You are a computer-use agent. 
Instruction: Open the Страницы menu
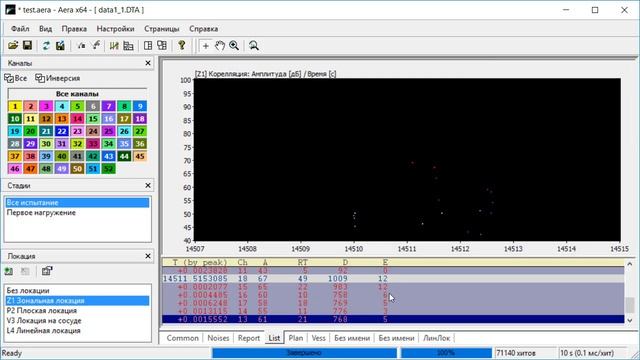coord(162,29)
